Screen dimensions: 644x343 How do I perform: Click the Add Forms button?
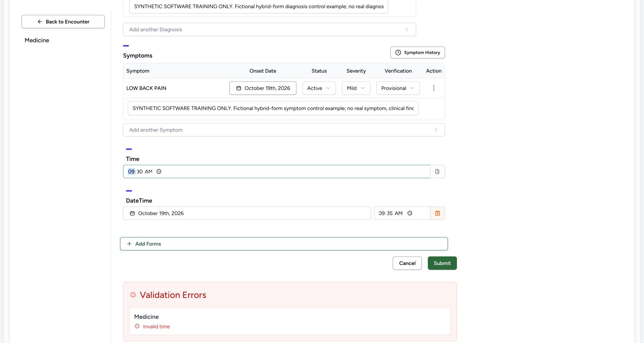point(284,244)
